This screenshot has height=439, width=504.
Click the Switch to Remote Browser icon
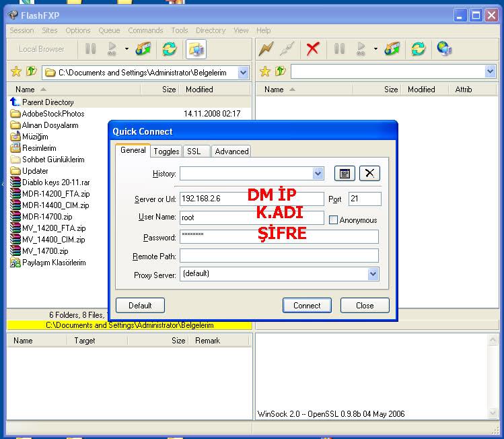(196, 48)
